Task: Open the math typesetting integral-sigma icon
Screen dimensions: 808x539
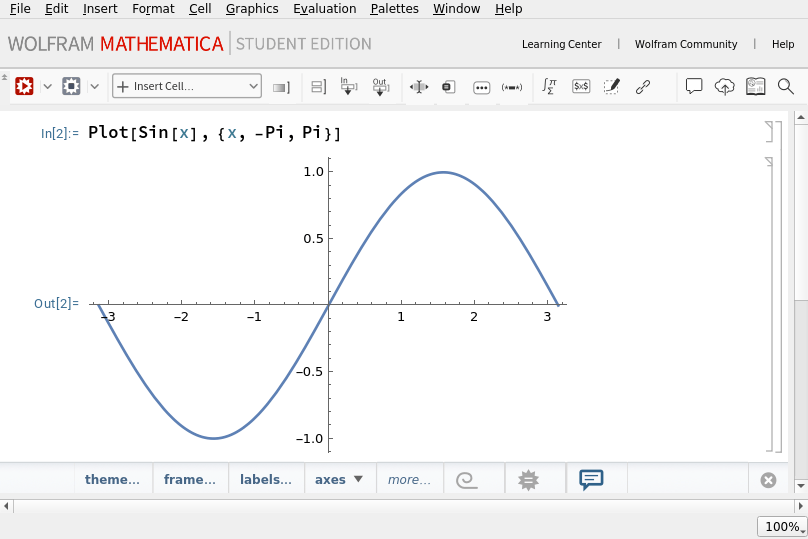Action: pyautogui.click(x=549, y=86)
